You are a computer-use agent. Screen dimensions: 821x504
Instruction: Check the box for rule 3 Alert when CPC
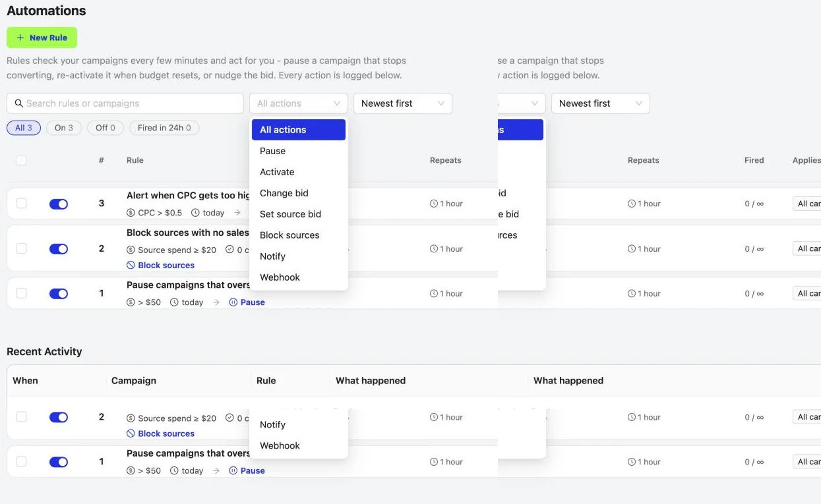coord(21,204)
